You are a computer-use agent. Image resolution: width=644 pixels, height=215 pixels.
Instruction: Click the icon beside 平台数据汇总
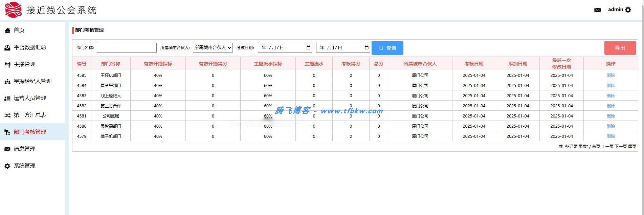7,47
